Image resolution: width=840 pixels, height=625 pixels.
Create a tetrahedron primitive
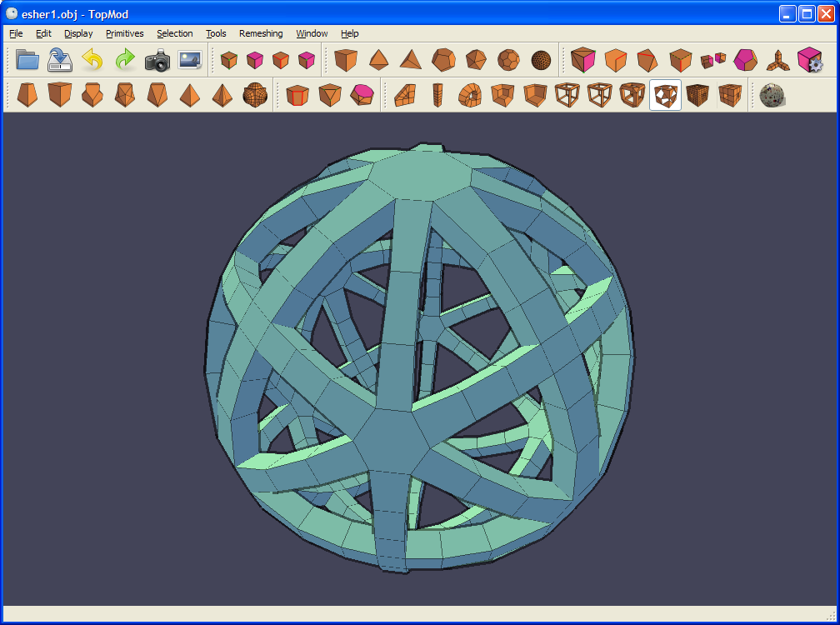click(x=411, y=60)
